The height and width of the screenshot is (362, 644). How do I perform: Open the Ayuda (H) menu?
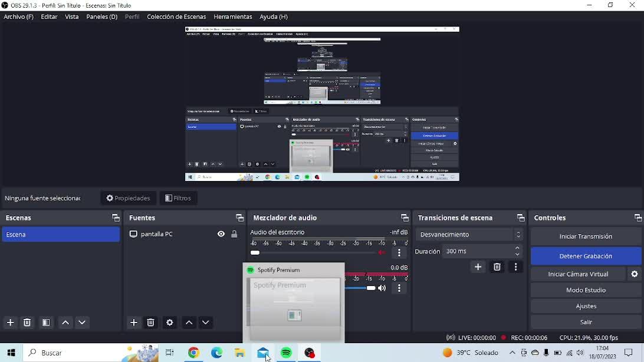click(274, 17)
